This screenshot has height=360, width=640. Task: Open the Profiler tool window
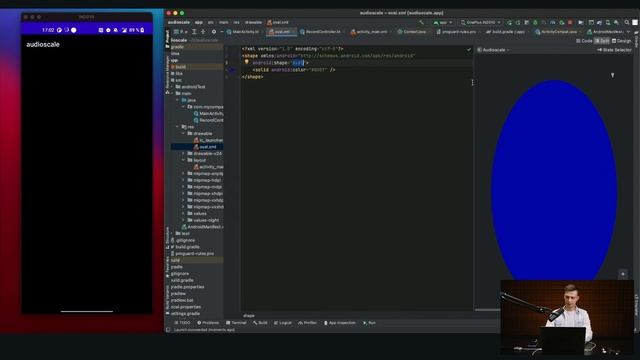tap(307, 323)
